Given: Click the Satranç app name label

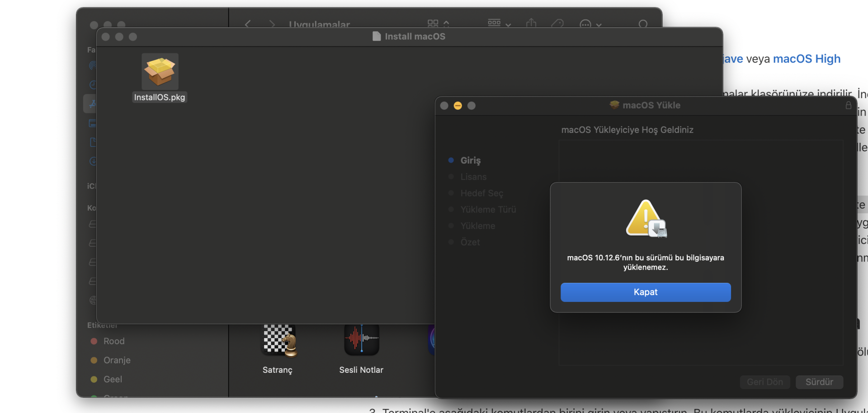Looking at the screenshot, I should point(278,370).
